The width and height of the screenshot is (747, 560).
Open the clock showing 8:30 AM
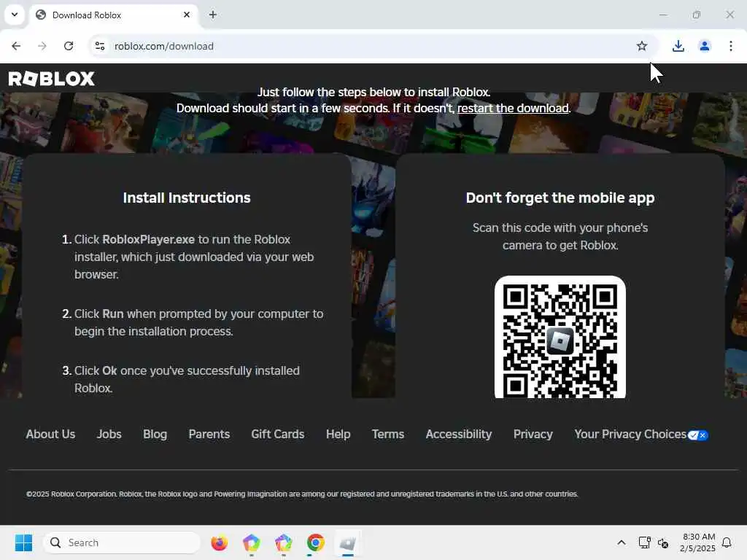pos(698,542)
